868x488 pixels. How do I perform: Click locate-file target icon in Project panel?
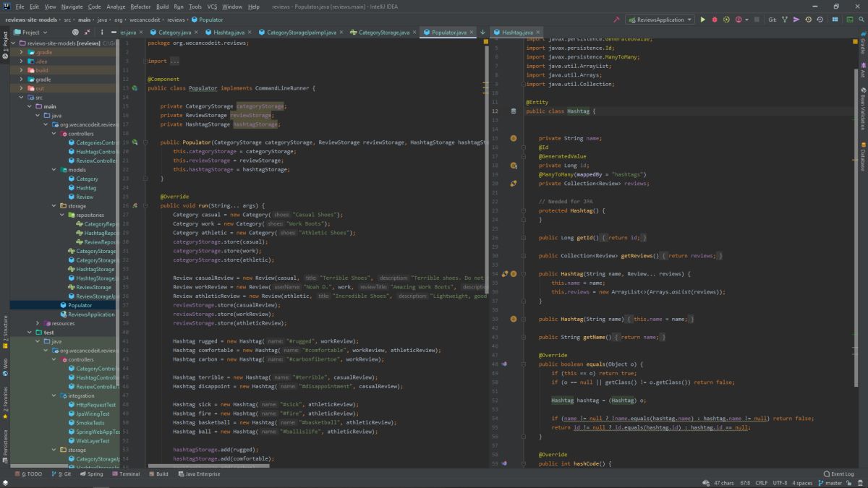(x=75, y=33)
